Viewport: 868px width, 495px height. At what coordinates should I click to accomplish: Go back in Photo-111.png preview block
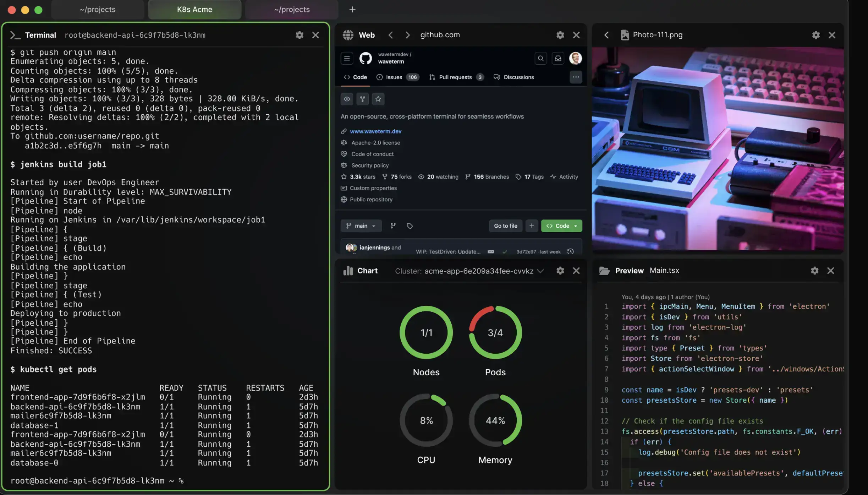pyautogui.click(x=606, y=35)
